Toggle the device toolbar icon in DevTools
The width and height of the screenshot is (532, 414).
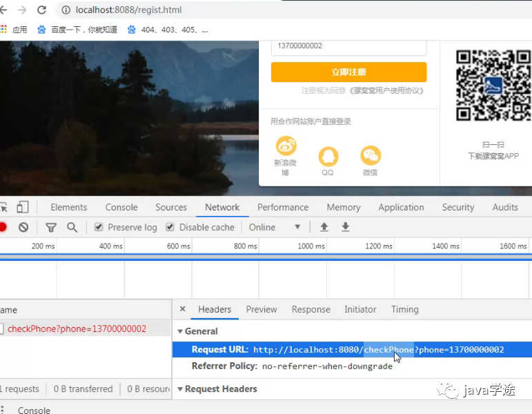coord(23,207)
